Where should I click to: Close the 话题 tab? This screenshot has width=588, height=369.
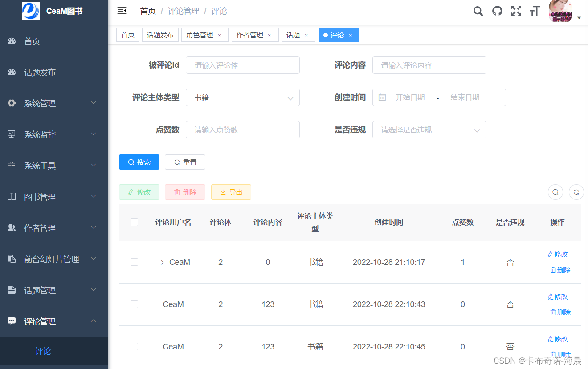tap(306, 35)
